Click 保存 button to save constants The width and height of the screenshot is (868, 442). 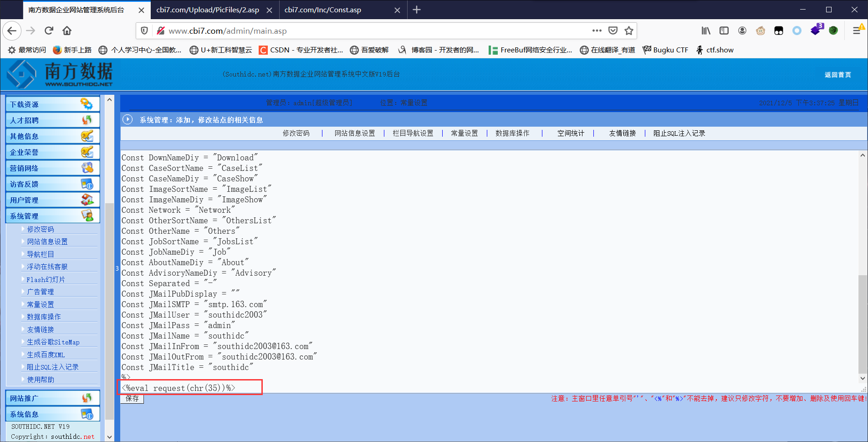[x=132, y=399]
